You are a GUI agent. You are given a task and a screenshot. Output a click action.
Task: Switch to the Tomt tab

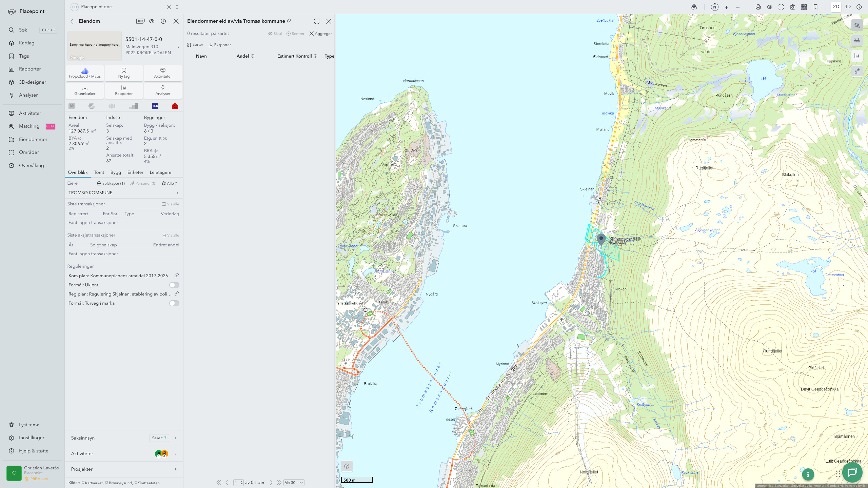click(x=99, y=172)
